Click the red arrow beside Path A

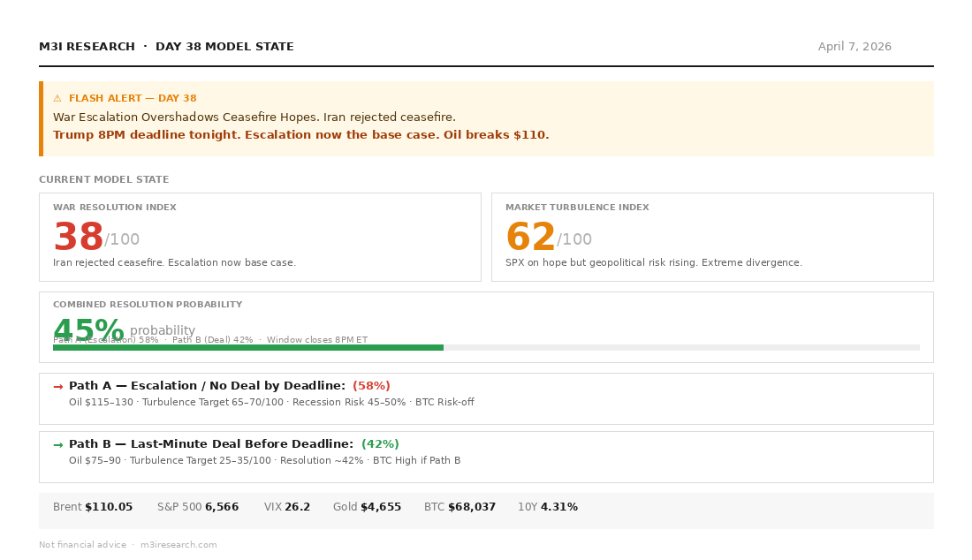point(58,387)
